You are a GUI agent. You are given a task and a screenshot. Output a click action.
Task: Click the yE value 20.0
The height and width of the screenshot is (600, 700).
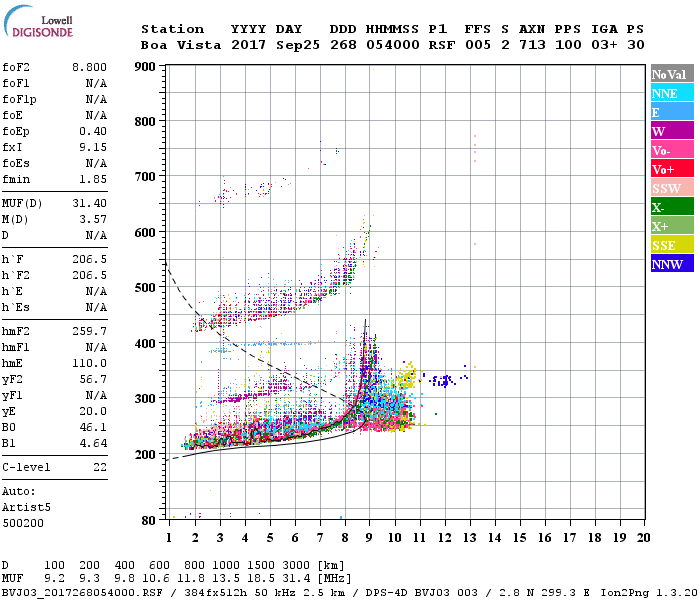tap(93, 412)
